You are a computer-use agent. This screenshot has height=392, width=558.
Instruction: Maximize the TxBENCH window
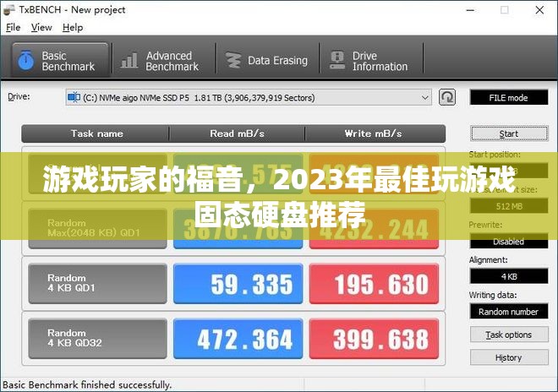click(x=504, y=10)
